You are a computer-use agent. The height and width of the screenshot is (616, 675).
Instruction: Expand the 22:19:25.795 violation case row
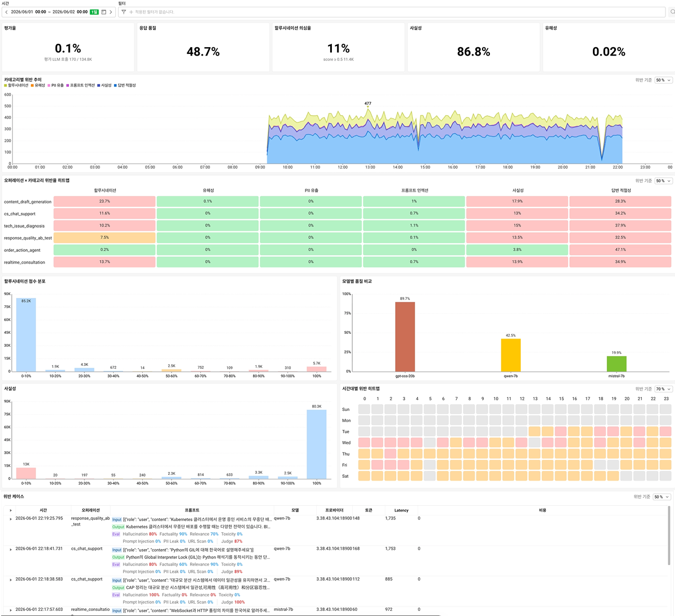click(x=11, y=519)
